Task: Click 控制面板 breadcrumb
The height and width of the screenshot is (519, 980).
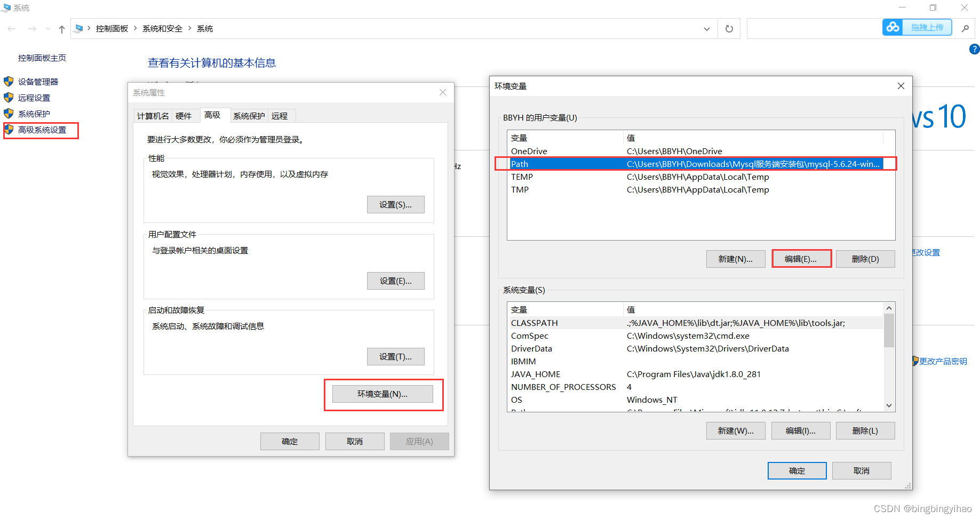Action: (x=112, y=28)
